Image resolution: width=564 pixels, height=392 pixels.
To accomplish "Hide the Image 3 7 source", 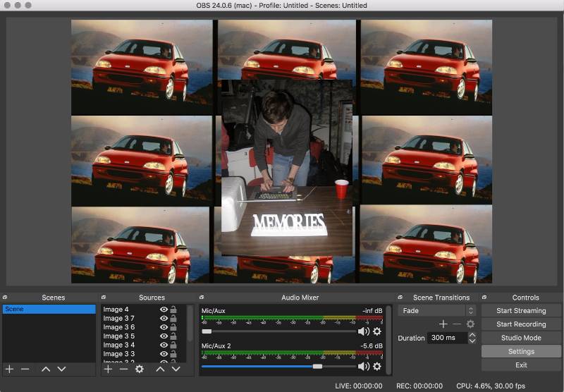I will click(164, 318).
